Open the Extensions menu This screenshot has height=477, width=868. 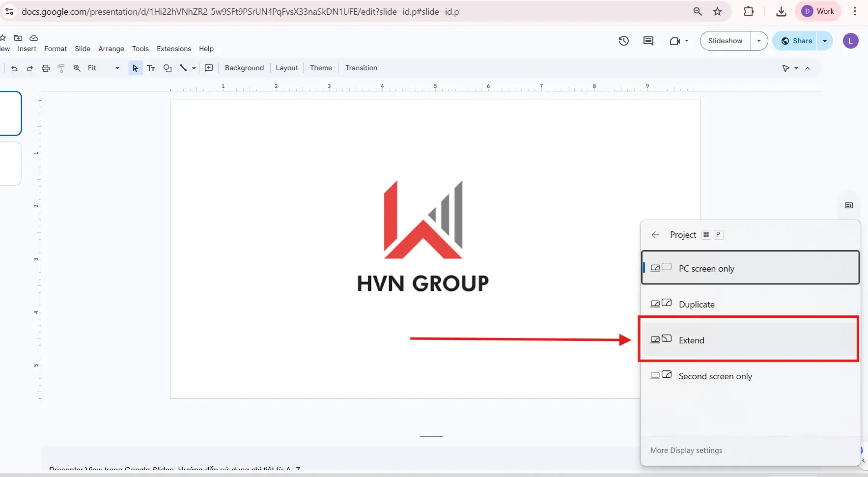pos(173,49)
